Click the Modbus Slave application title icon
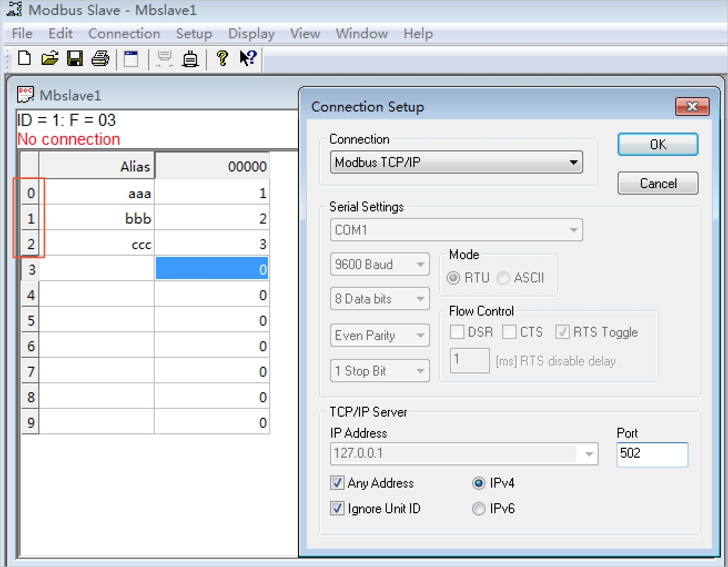Screen dimensions: 728x567 [14, 9]
